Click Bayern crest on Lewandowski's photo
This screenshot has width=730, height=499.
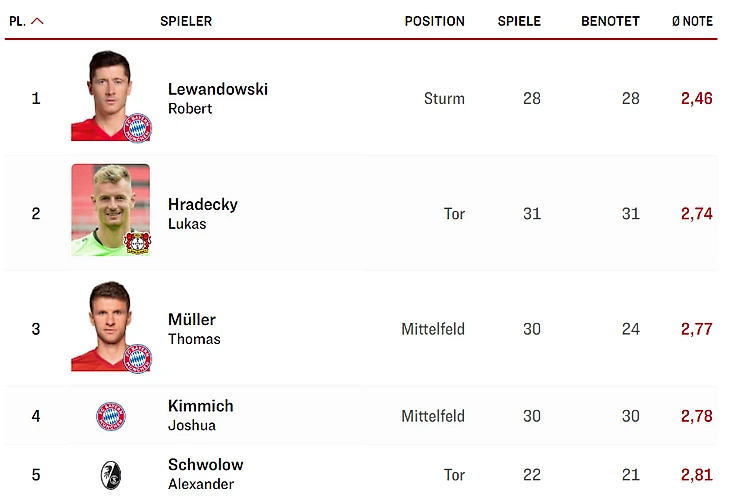tap(137, 128)
